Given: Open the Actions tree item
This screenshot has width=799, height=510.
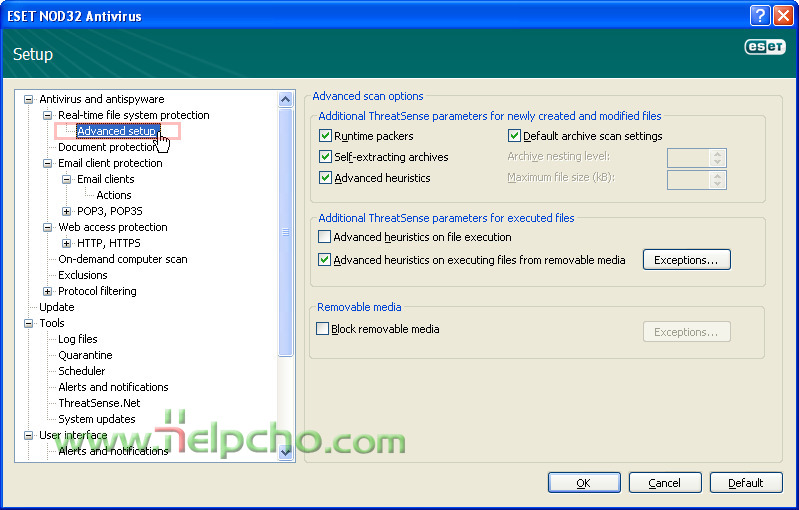Looking at the screenshot, I should click(114, 195).
